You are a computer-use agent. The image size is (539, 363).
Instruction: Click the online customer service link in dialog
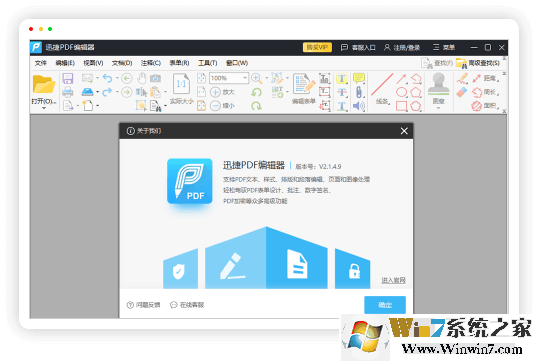point(187,305)
